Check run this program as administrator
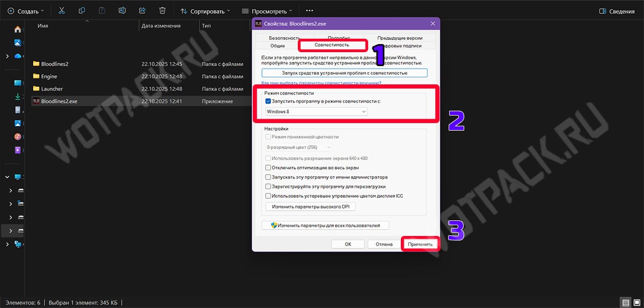The width and height of the screenshot is (644, 308). tap(269, 177)
